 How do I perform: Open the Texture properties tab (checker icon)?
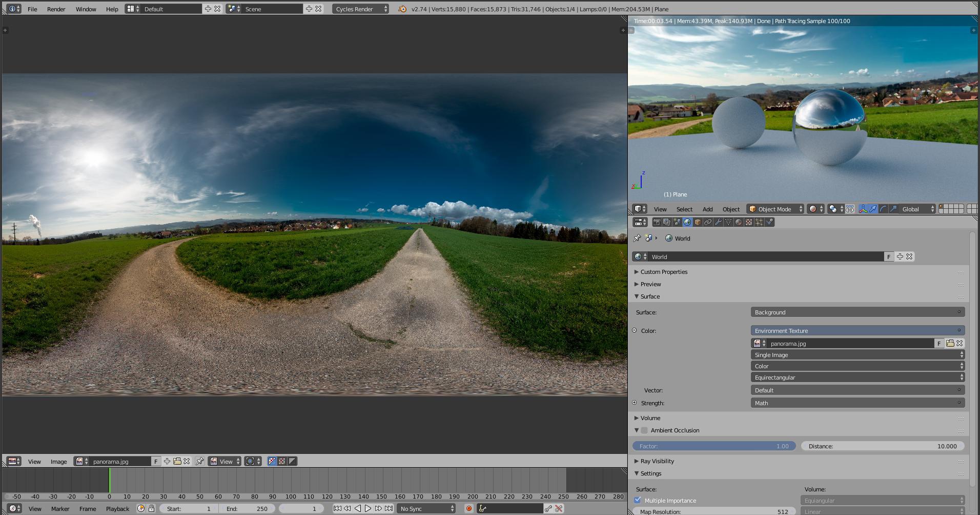(x=749, y=222)
